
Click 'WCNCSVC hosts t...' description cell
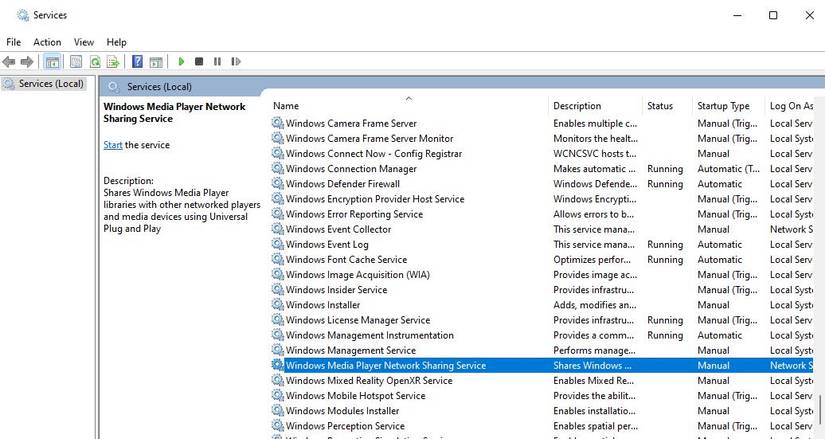coord(595,154)
